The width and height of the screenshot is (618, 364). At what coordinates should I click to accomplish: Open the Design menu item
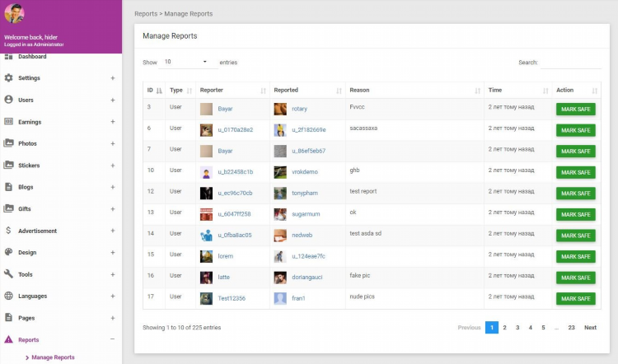pos(27,253)
